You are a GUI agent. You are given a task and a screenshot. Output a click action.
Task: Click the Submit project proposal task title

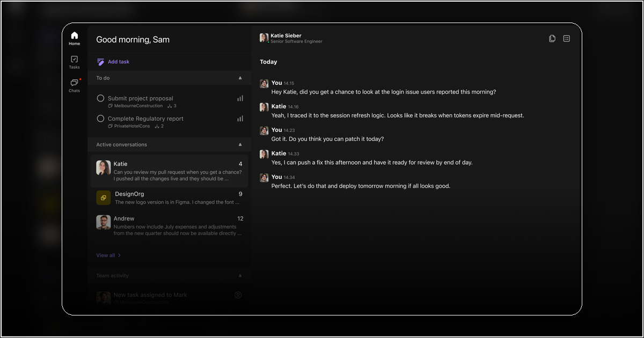[141, 98]
